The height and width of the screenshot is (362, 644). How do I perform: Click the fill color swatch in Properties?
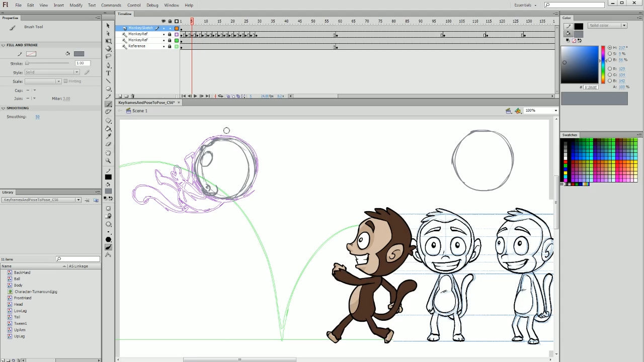tap(79, 54)
